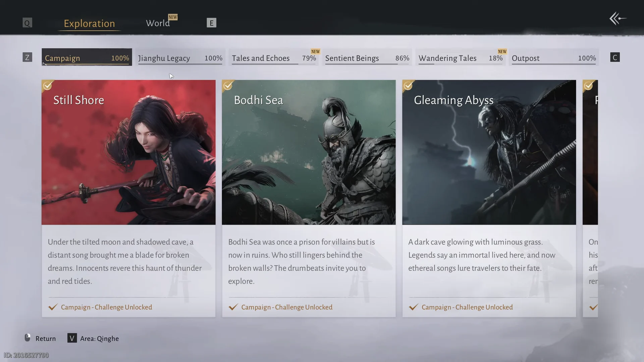The width and height of the screenshot is (644, 362).
Task: Open the Sentient Beings category
Action: [367, 58]
